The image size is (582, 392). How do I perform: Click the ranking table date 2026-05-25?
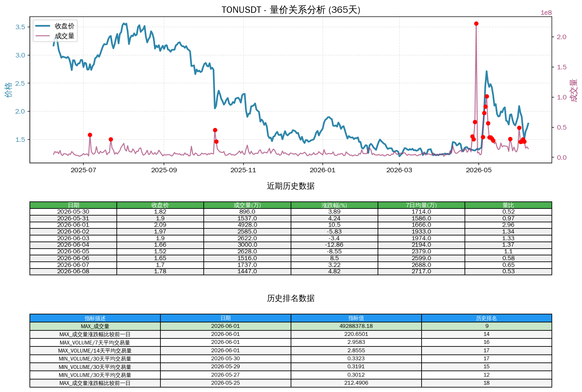(x=226, y=383)
